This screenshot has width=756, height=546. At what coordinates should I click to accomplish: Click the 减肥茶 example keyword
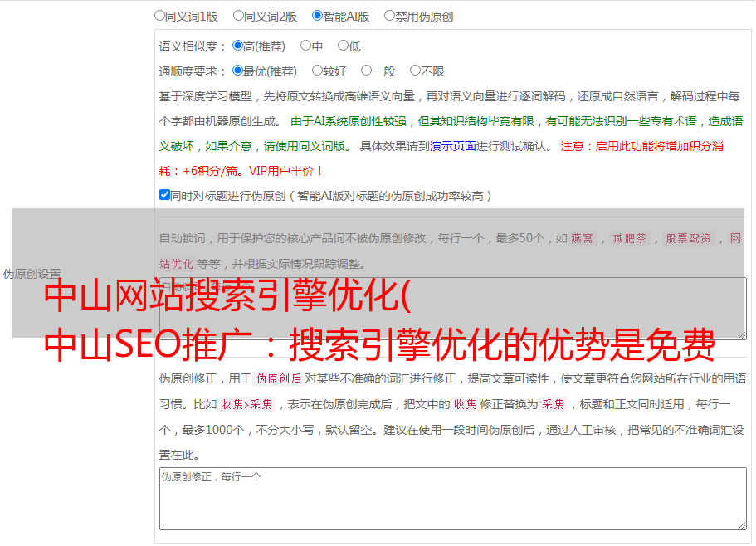tap(630, 238)
